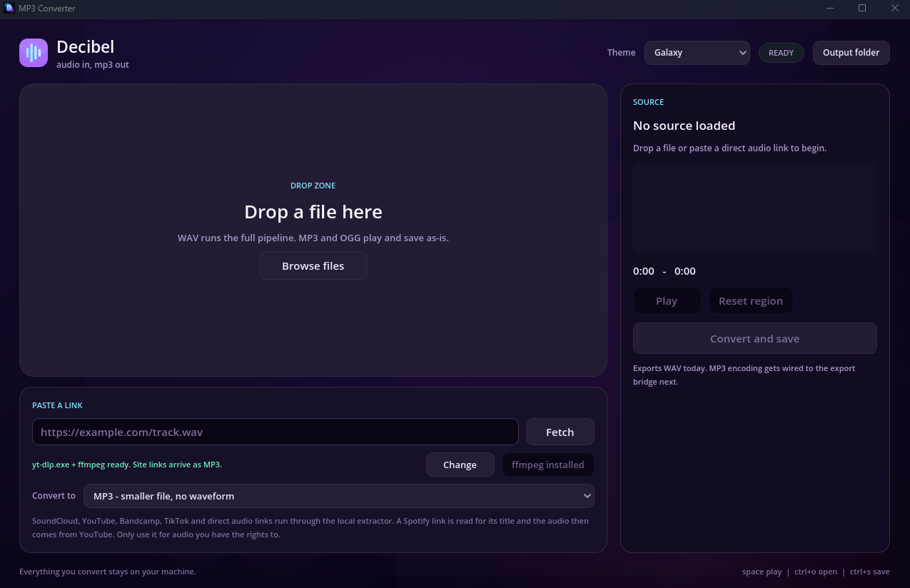Click the 'DROP ZONE' label
The image size is (910, 588).
313,186
